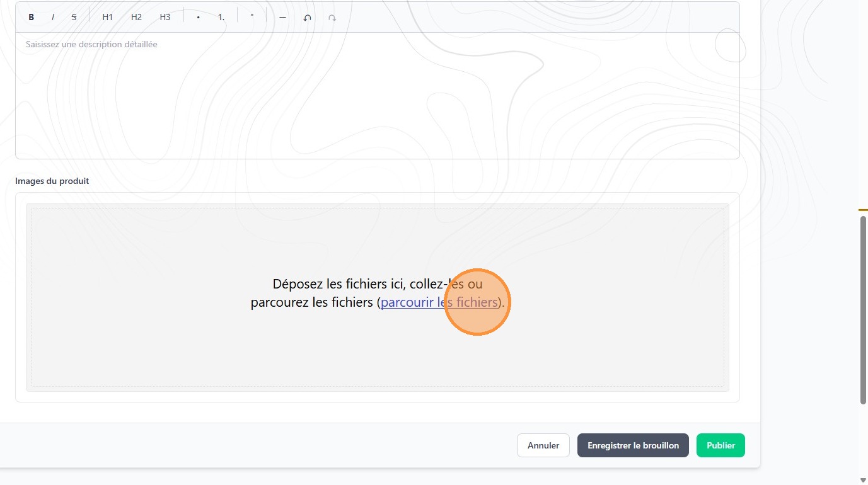This screenshot has width=868, height=485.
Task: Set heading level H3
Action: [165, 17]
